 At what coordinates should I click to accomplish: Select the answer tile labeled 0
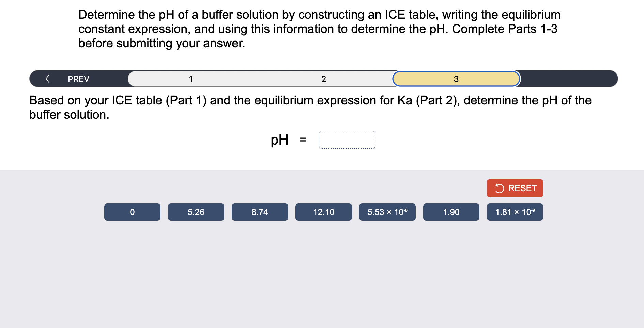132,212
